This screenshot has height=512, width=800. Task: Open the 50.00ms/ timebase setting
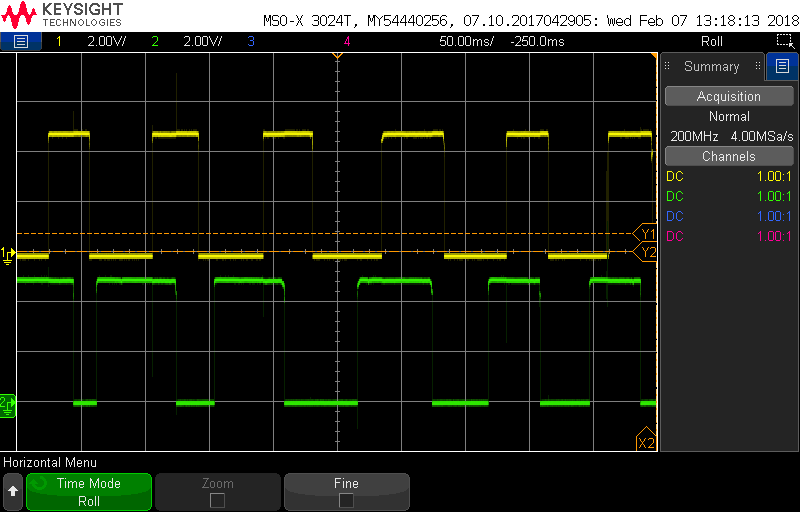(466, 41)
